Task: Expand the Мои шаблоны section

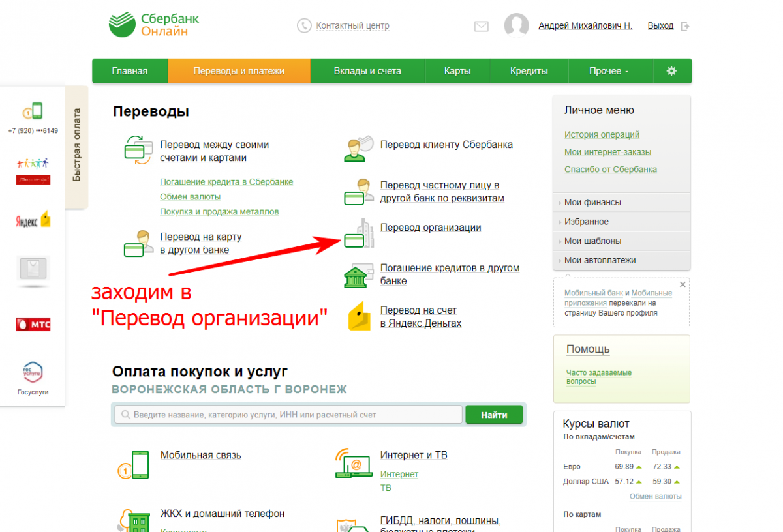Action: [592, 241]
